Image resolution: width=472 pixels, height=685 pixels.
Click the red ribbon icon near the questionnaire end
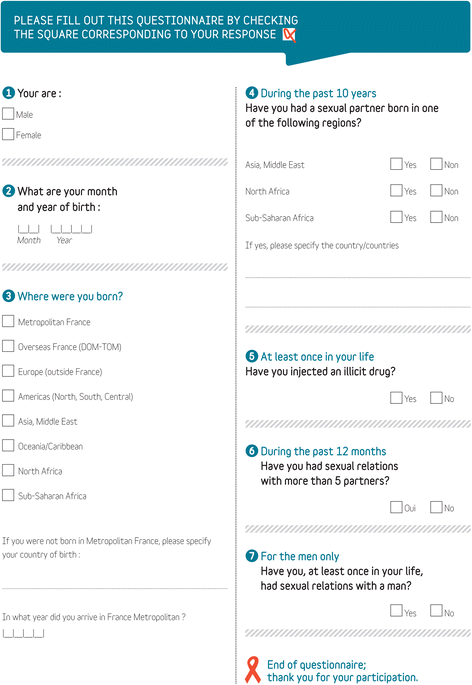click(252, 669)
